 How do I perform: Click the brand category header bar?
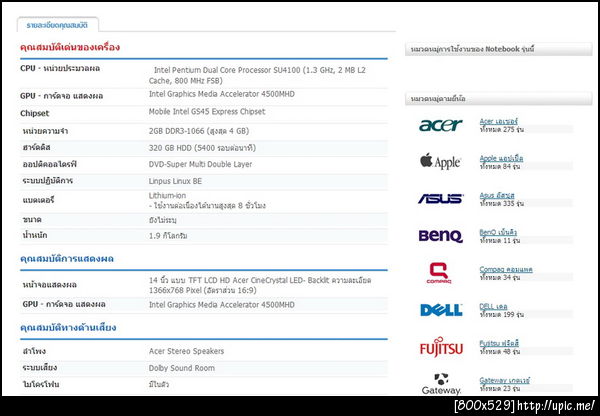click(499, 98)
